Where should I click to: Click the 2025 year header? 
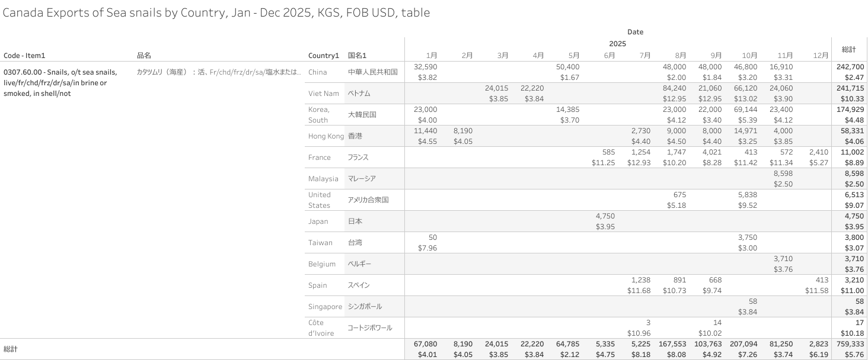[617, 44]
